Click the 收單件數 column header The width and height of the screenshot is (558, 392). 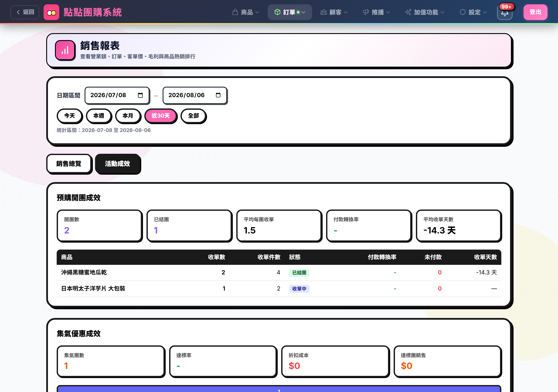click(x=269, y=257)
